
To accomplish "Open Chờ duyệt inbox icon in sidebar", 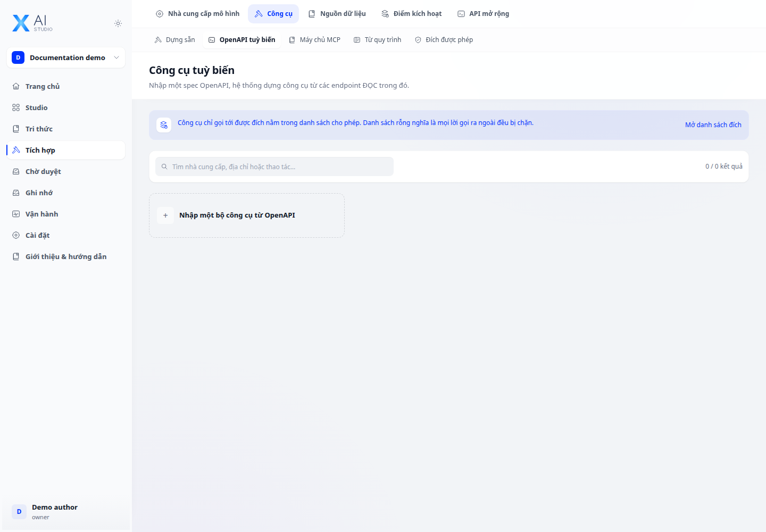I will click(16, 171).
